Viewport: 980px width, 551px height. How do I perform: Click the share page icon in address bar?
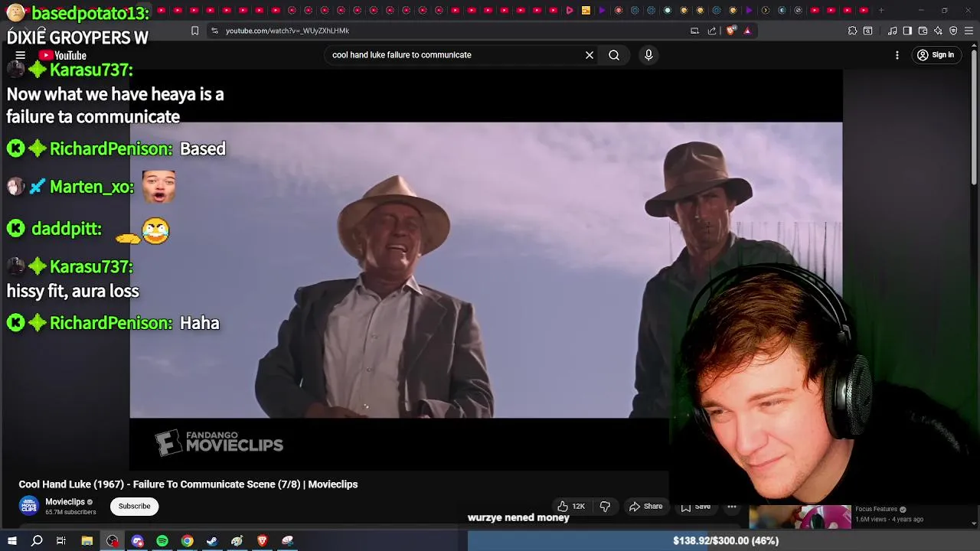click(712, 31)
